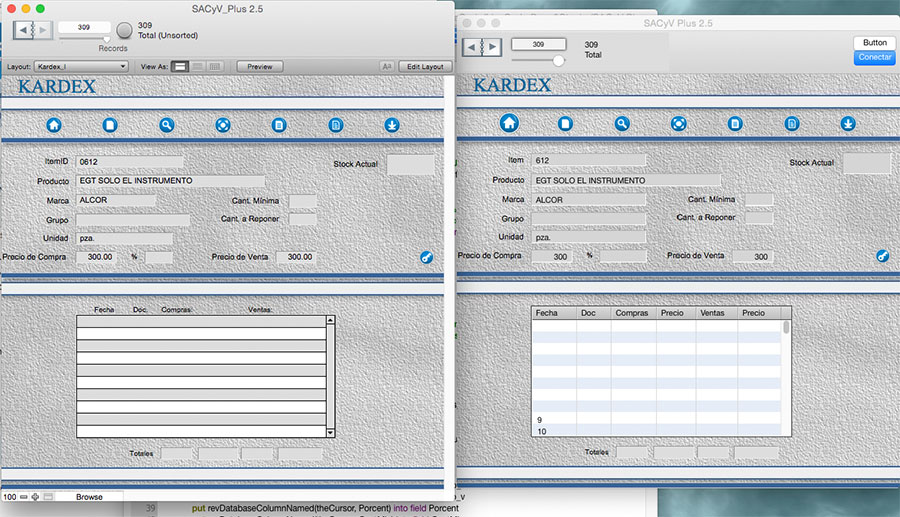The height and width of the screenshot is (517, 900).
Task: Switch to table view in View As
Action: click(x=215, y=66)
